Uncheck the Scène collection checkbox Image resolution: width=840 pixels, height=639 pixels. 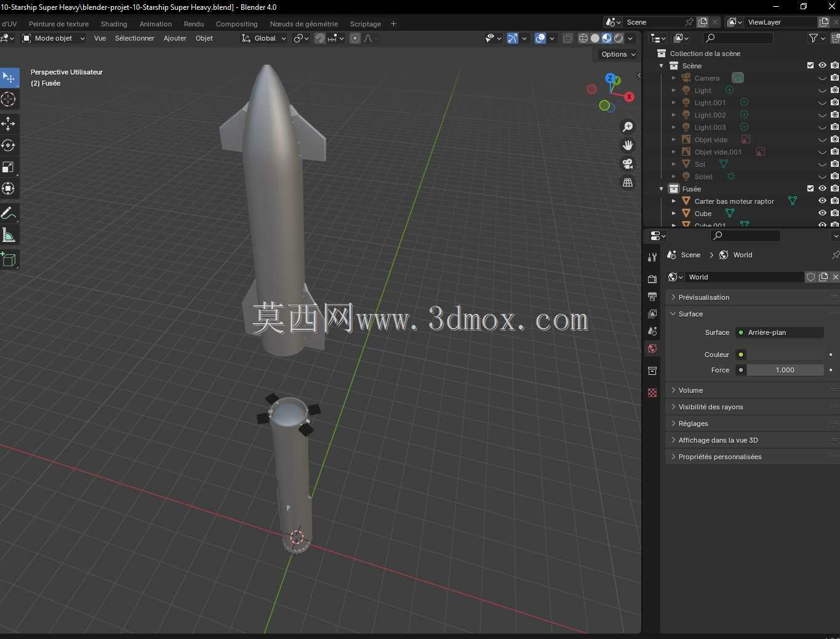coord(810,65)
